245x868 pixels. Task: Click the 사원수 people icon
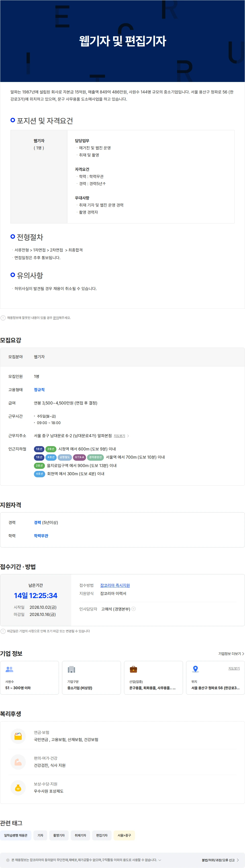(9, 669)
